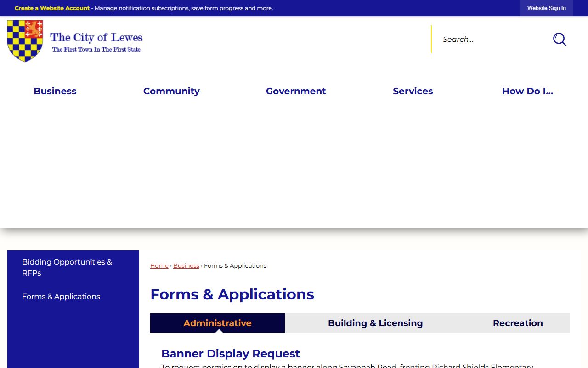Click the Website Sign In button

(547, 8)
